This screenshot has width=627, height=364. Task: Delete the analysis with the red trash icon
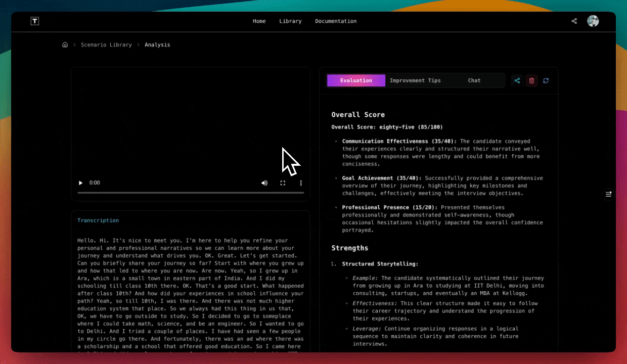tap(531, 80)
